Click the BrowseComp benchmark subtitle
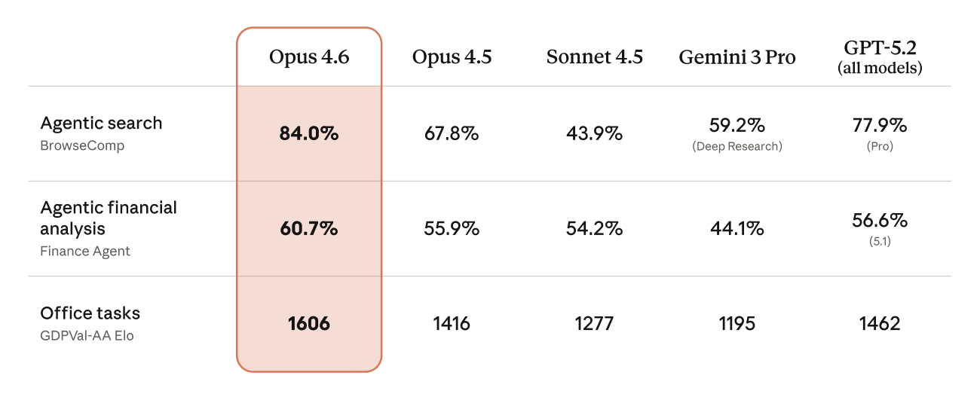The width and height of the screenshot is (980, 400). (x=82, y=145)
